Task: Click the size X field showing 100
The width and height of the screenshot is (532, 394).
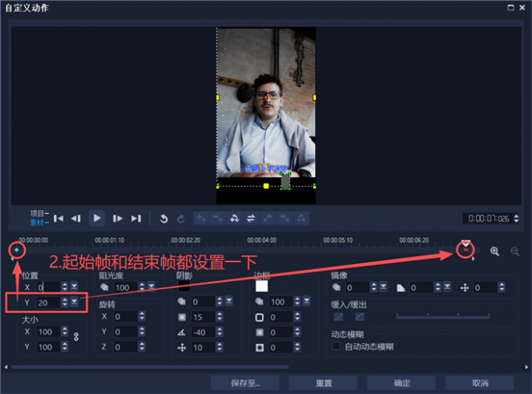Action: coord(49,332)
